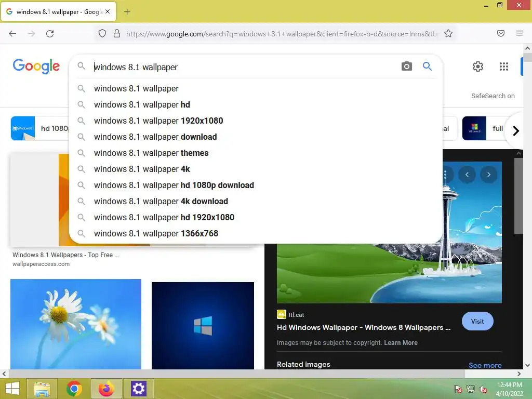The height and width of the screenshot is (399, 532).
Task: Open the Google apps grid
Action: 504,66
